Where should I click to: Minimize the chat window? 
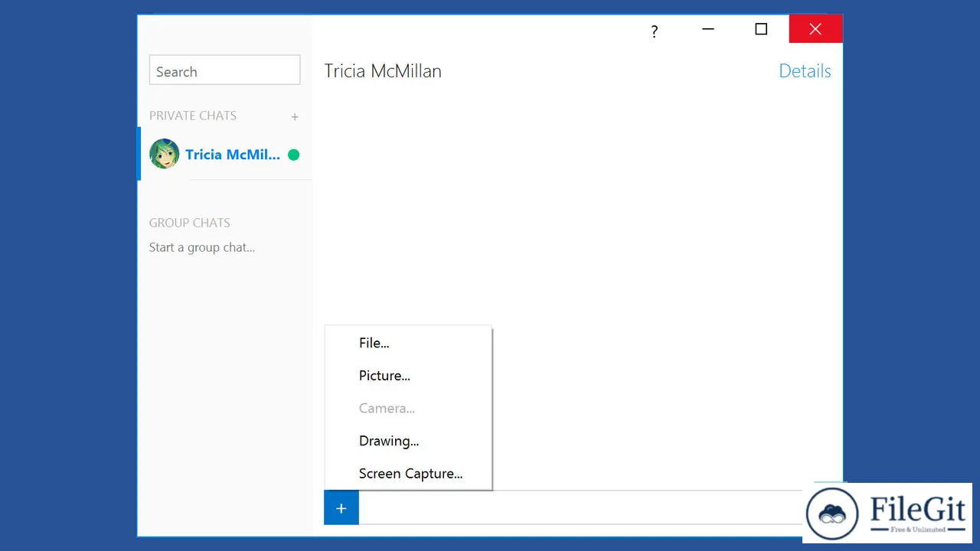click(708, 29)
